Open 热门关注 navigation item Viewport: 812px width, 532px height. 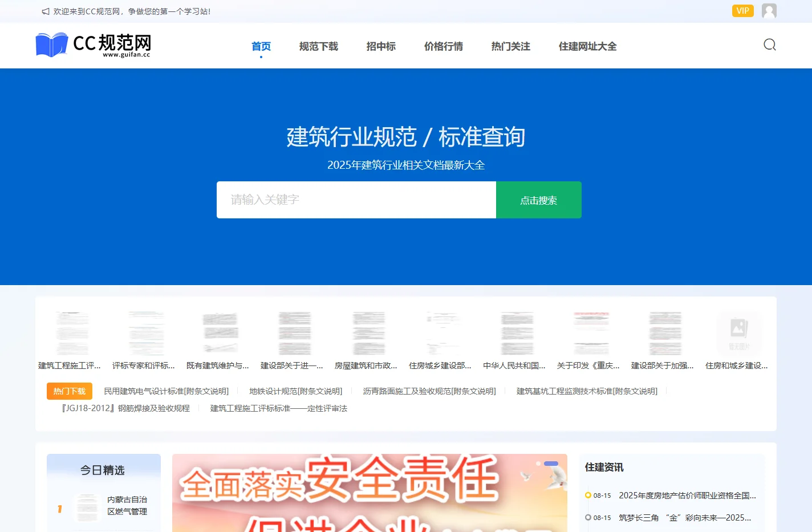click(511, 46)
